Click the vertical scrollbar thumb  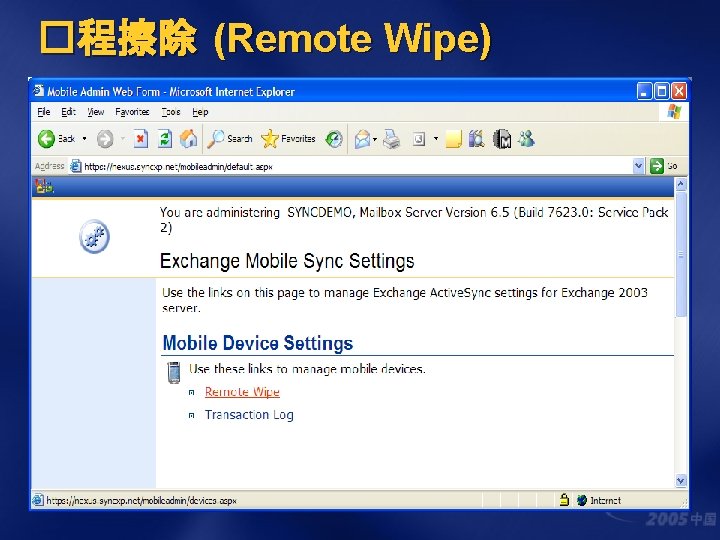681,255
